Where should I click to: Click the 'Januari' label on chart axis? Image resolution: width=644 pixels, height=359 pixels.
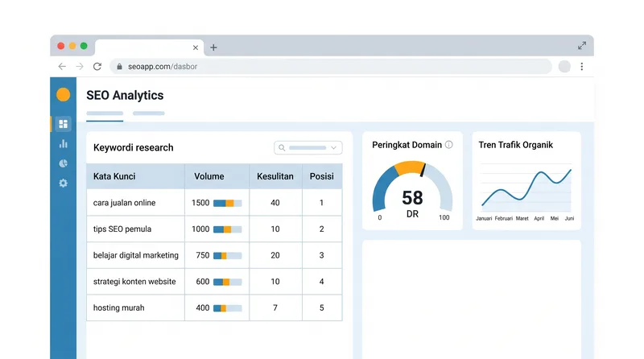(484, 218)
